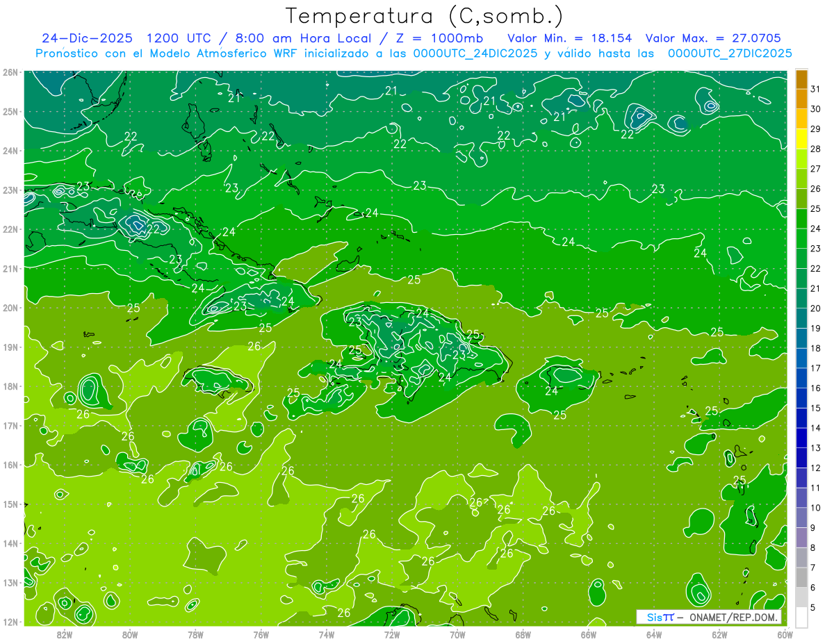
Task: Pick the gold swatch between 29 and 30
Action: click(802, 119)
